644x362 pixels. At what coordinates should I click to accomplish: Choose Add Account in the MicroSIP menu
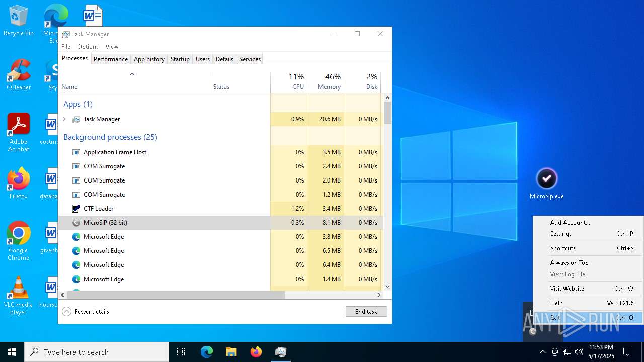[x=588, y=223]
